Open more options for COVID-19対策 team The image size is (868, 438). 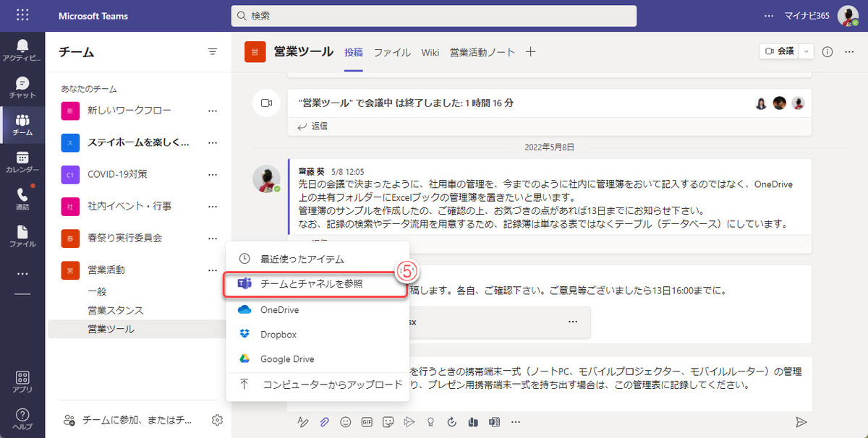click(213, 174)
